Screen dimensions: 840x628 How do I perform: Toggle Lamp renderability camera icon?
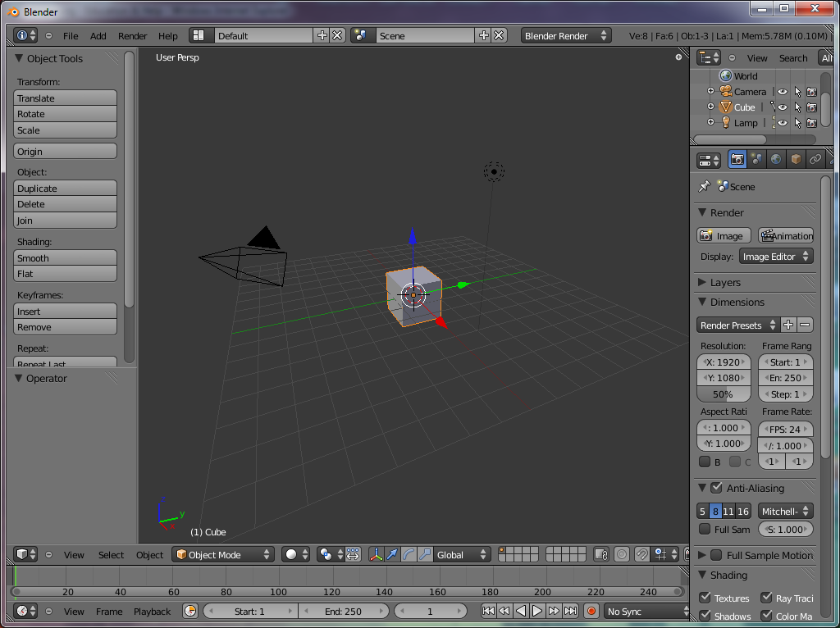pyautogui.click(x=812, y=123)
